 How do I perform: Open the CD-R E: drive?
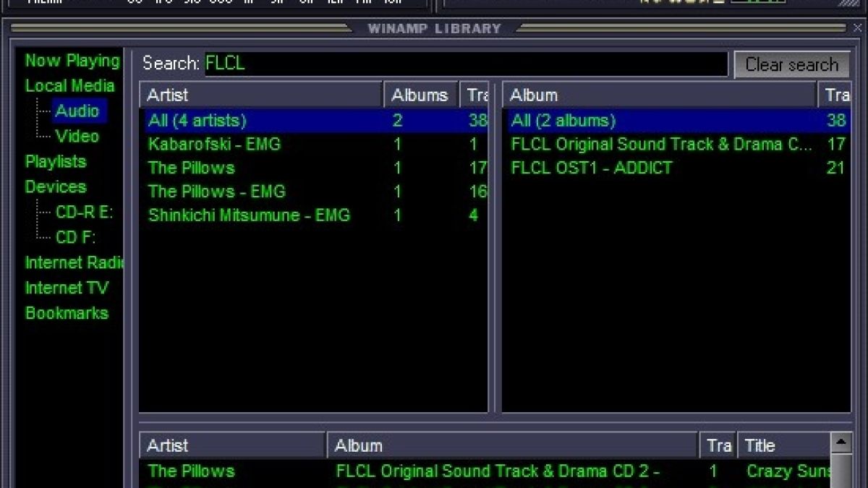pyautogui.click(x=84, y=213)
